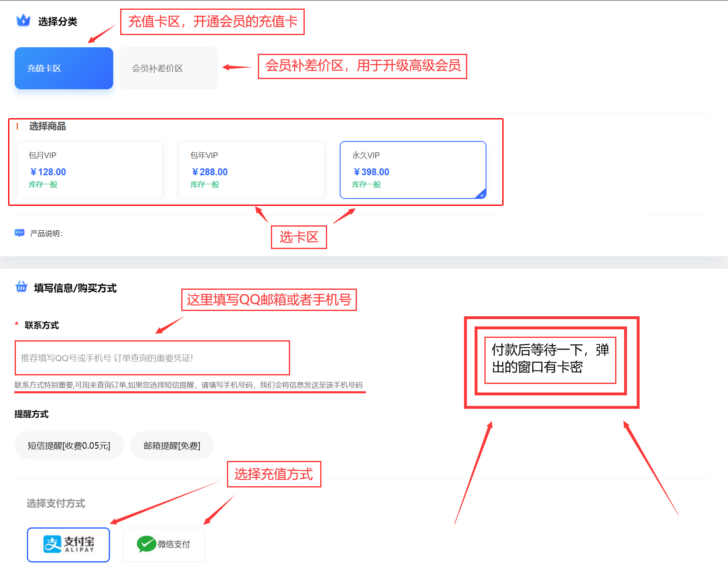Click the 联系方式 contact input field

[x=152, y=358]
